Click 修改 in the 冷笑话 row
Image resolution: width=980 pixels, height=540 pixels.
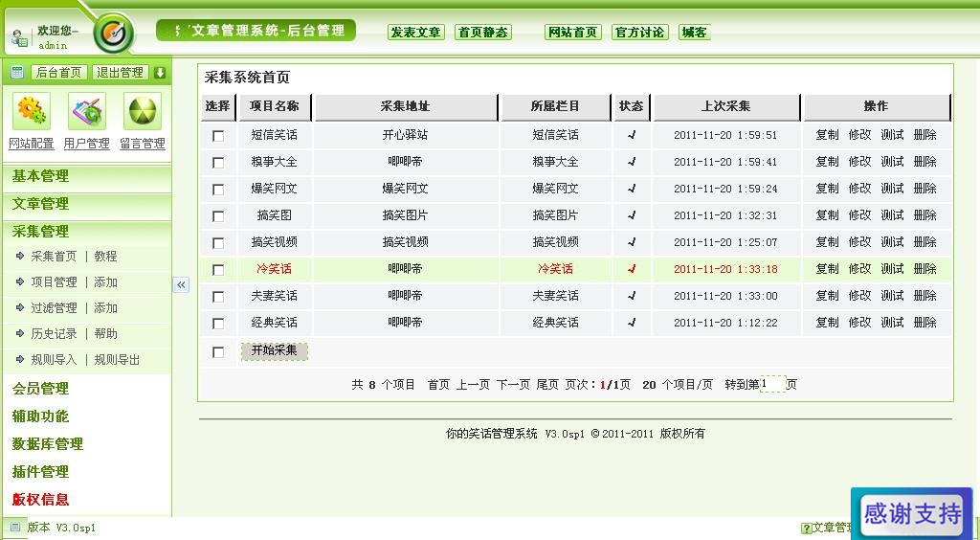click(860, 269)
